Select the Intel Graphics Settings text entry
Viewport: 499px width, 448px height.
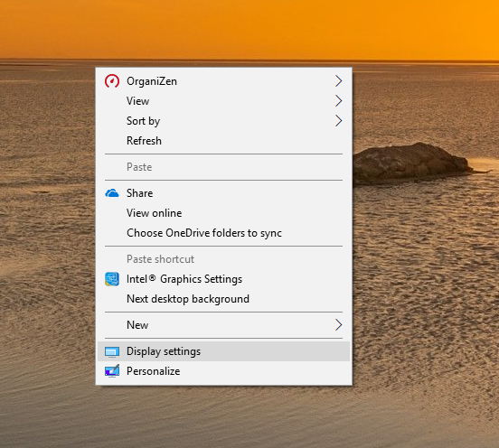[184, 279]
